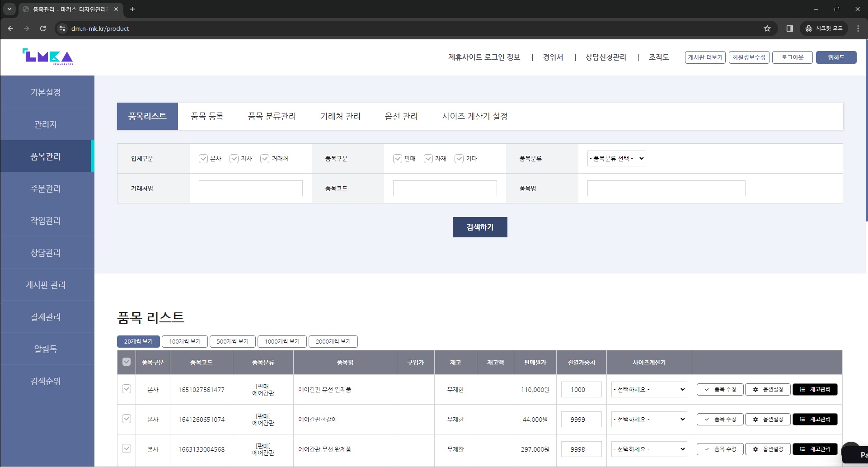Toggle the 지사 checkbox

pyautogui.click(x=234, y=159)
